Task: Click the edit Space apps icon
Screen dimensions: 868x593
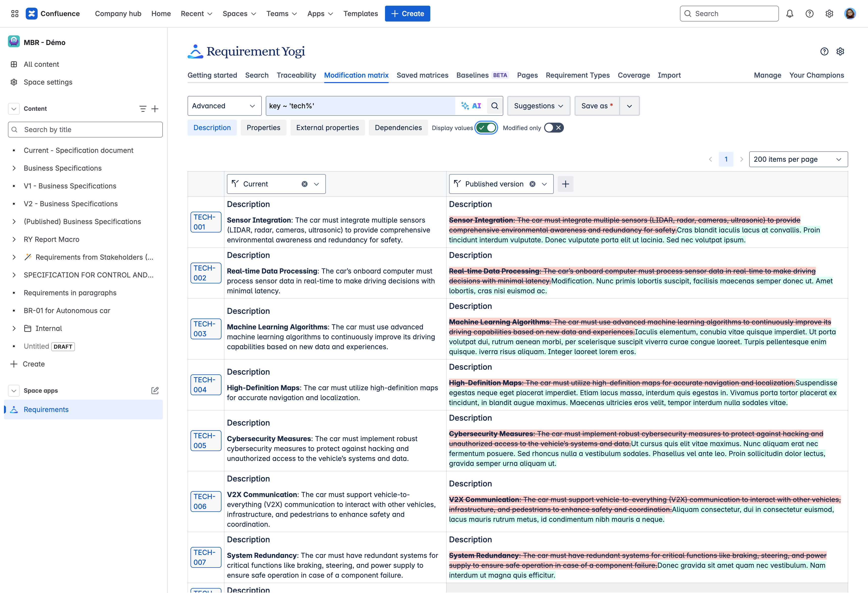Action: tap(155, 391)
